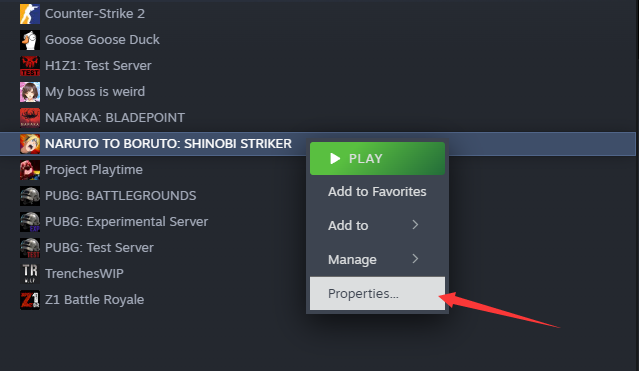Click the NARAKA: BLADEPOINT game icon
Viewport: 639px width, 371px height.
[30, 118]
